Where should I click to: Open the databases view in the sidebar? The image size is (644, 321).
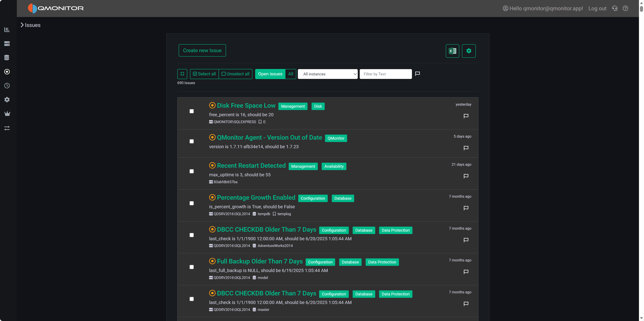click(7, 58)
